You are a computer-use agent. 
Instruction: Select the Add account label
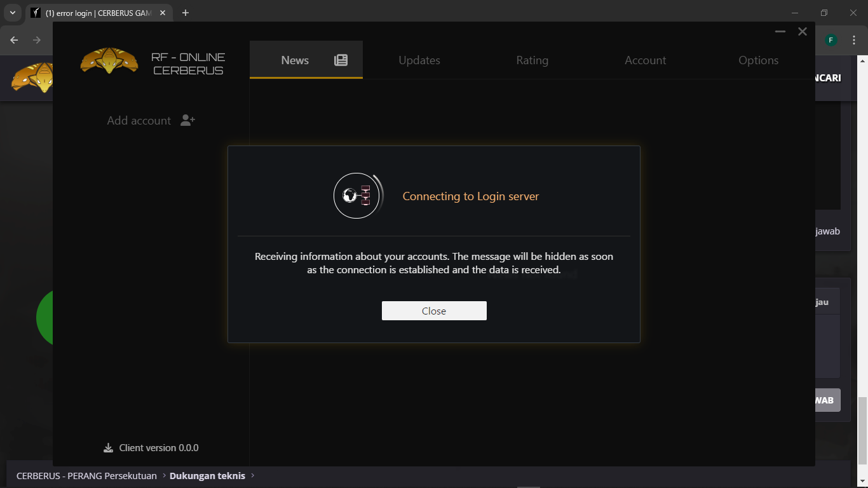pyautogui.click(x=139, y=121)
